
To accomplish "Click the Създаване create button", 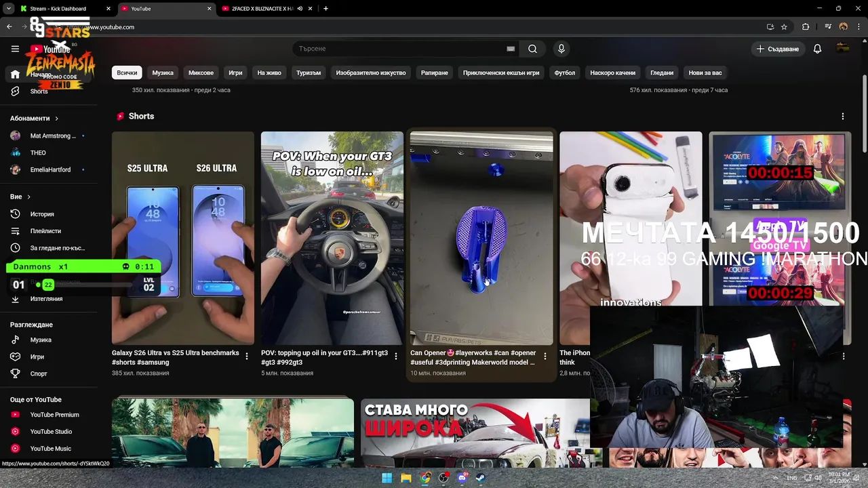I will tap(778, 49).
